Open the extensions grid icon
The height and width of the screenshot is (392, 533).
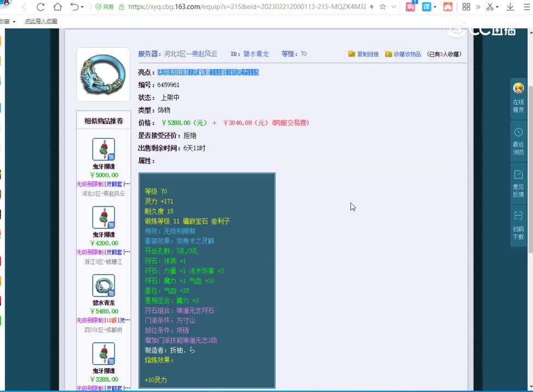[466, 7]
